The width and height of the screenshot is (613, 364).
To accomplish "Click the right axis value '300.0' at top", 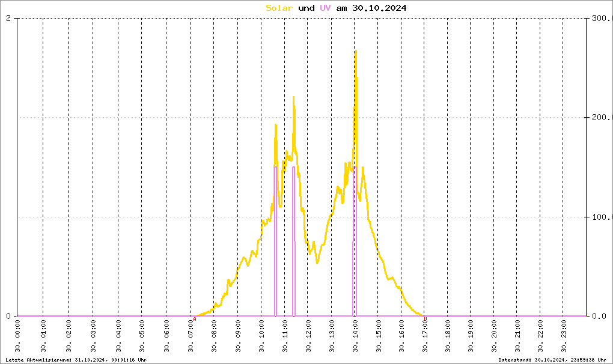I will (x=602, y=19).
